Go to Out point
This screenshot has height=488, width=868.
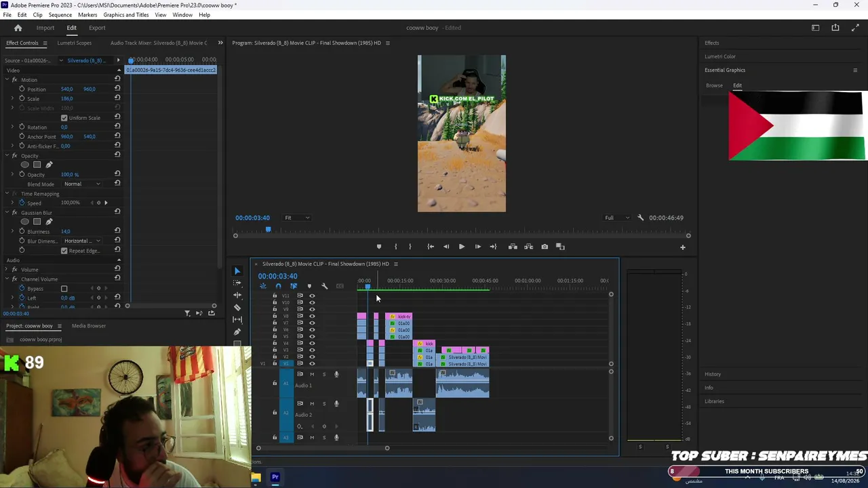click(493, 247)
